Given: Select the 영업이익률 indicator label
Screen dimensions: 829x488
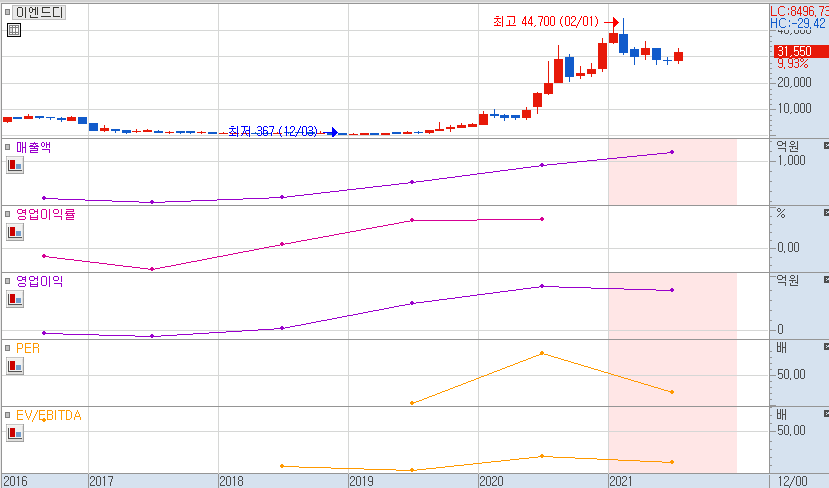Looking at the screenshot, I should [45, 214].
